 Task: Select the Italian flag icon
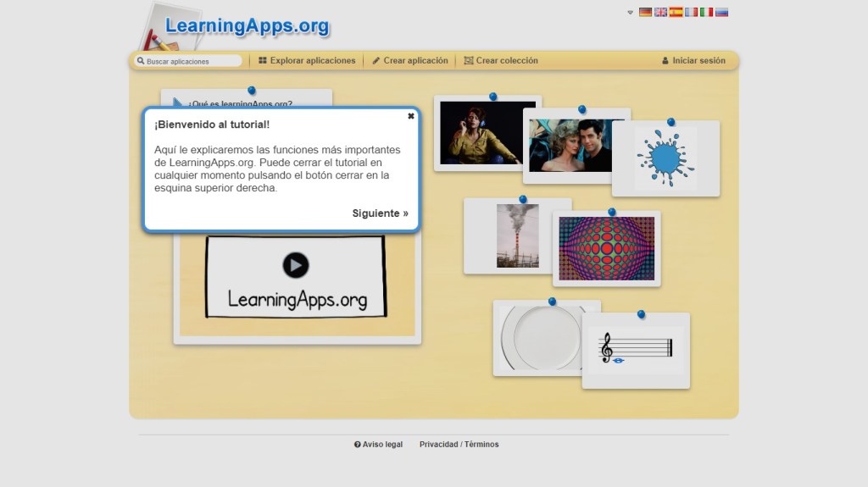pos(706,13)
